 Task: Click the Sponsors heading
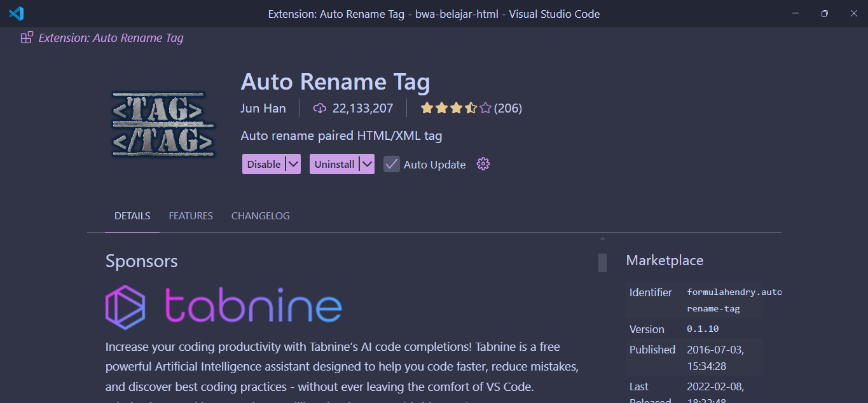click(x=142, y=261)
